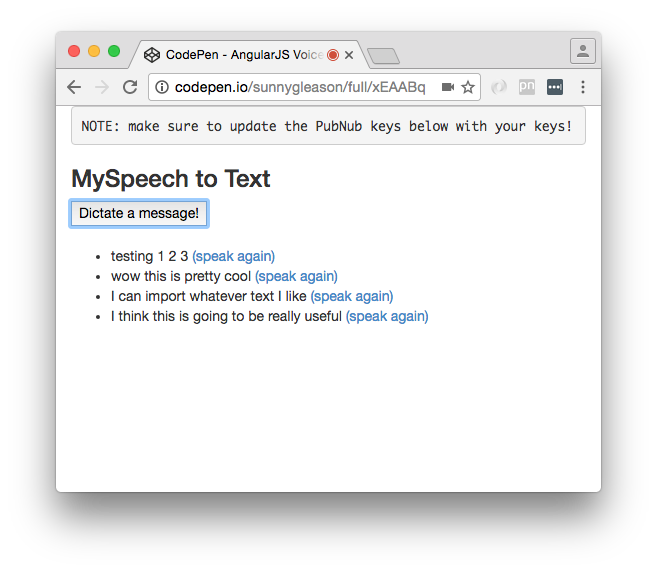Click the PubNub 'pn' extension icon
Image resolution: width=657 pixels, height=572 pixels.
527,87
